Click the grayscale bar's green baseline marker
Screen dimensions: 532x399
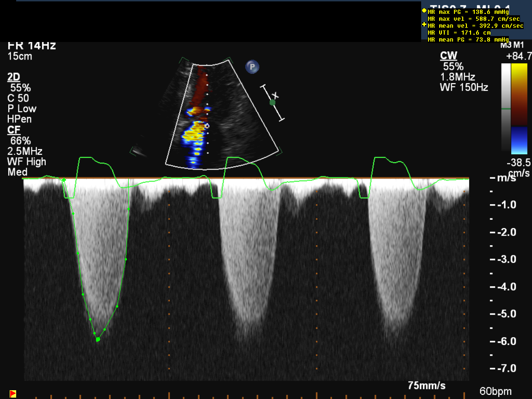pyautogui.click(x=506, y=109)
